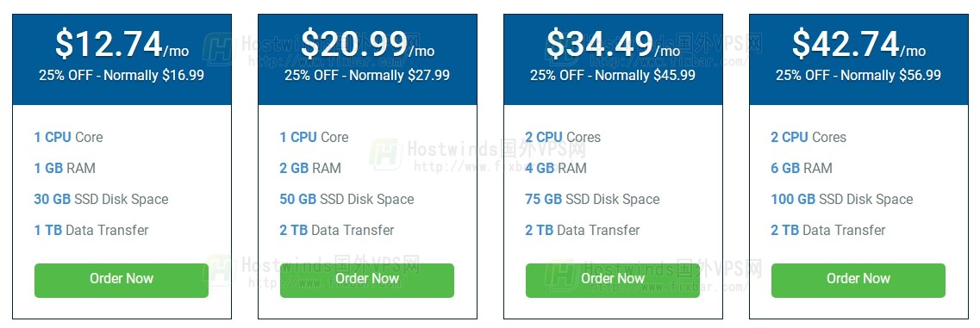
Task: Order the $42.74/mo plan now
Action: [x=858, y=280]
